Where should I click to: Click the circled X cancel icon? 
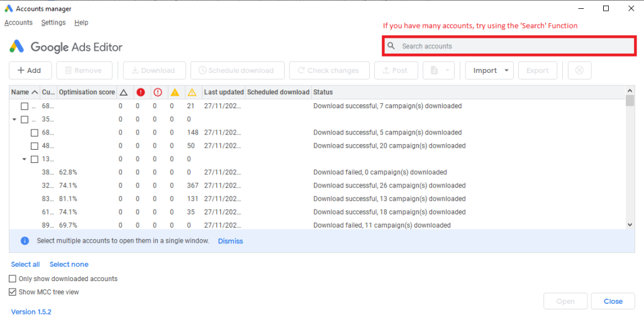(x=579, y=70)
